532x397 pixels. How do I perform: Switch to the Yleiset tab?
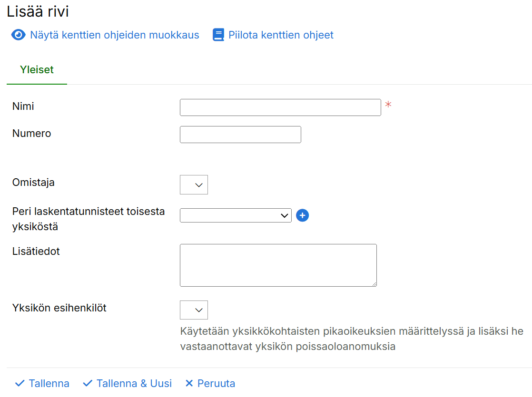tap(37, 70)
